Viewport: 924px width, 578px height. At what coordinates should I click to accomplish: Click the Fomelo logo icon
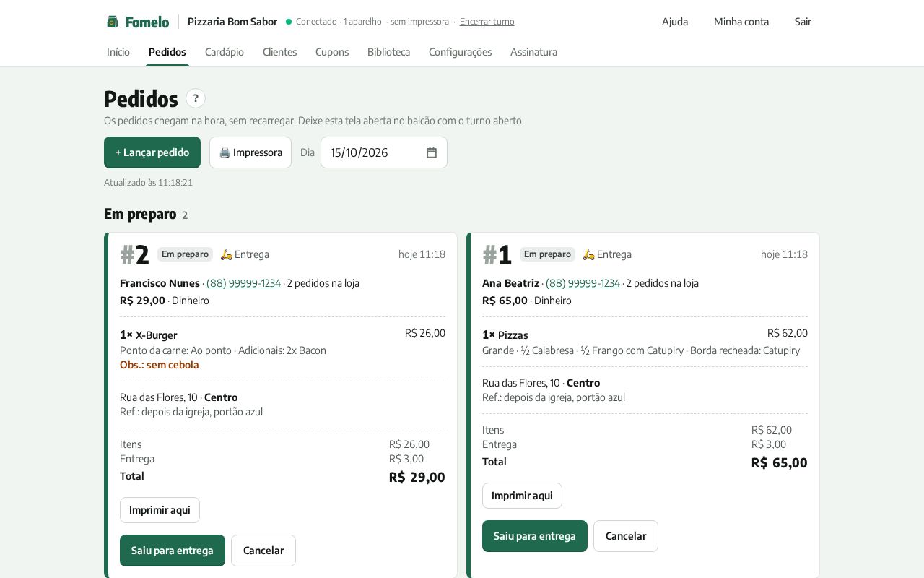coord(113,22)
